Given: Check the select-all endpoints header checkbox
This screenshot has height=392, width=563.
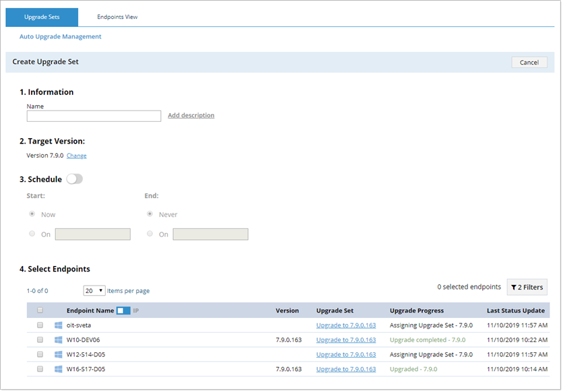Looking at the screenshot, I should coord(40,311).
